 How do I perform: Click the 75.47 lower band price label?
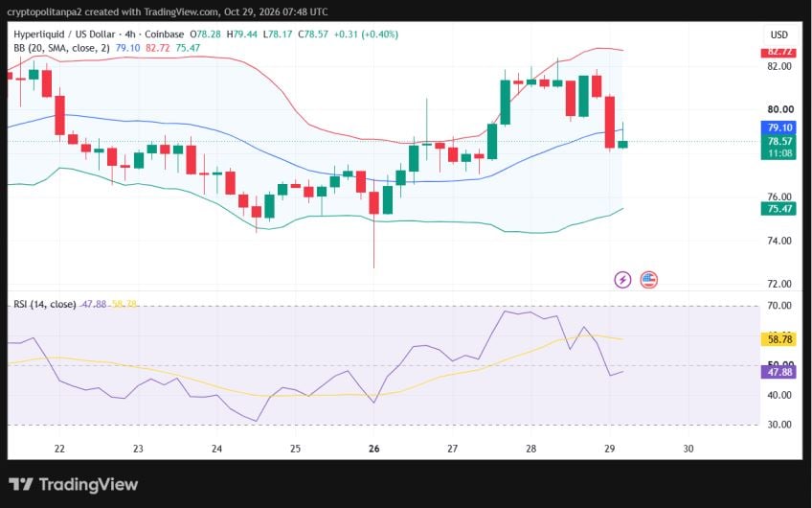click(778, 209)
